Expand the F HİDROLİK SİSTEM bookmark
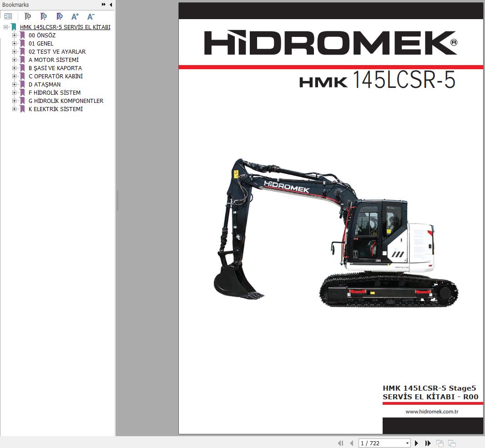485x448 pixels. coord(14,92)
